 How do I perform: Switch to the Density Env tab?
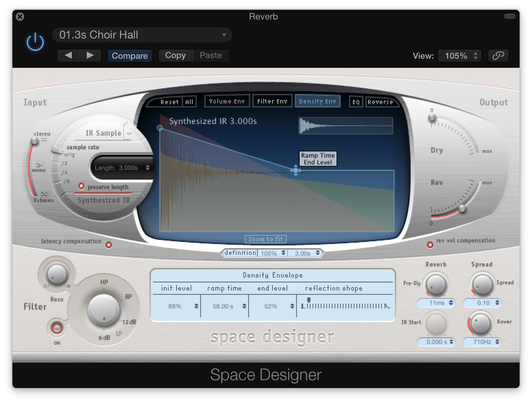click(318, 101)
